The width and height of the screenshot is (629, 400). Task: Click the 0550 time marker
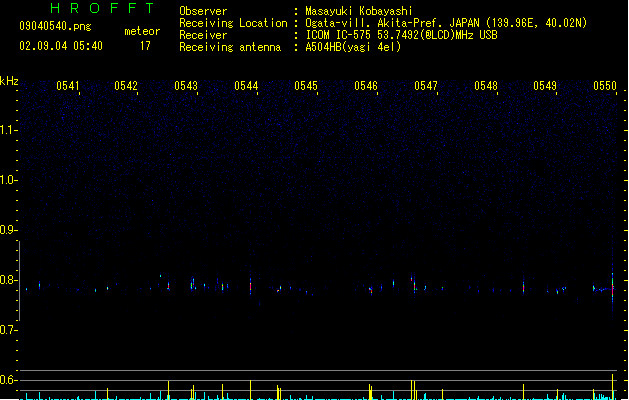(x=605, y=85)
